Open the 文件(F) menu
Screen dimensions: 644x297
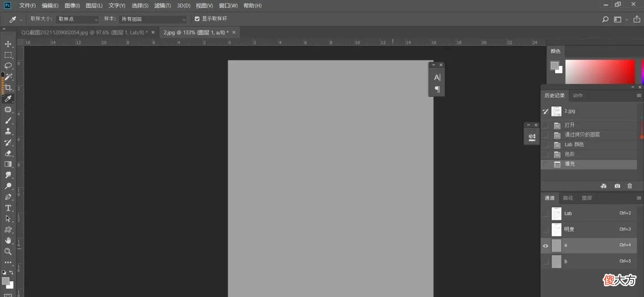tap(28, 6)
